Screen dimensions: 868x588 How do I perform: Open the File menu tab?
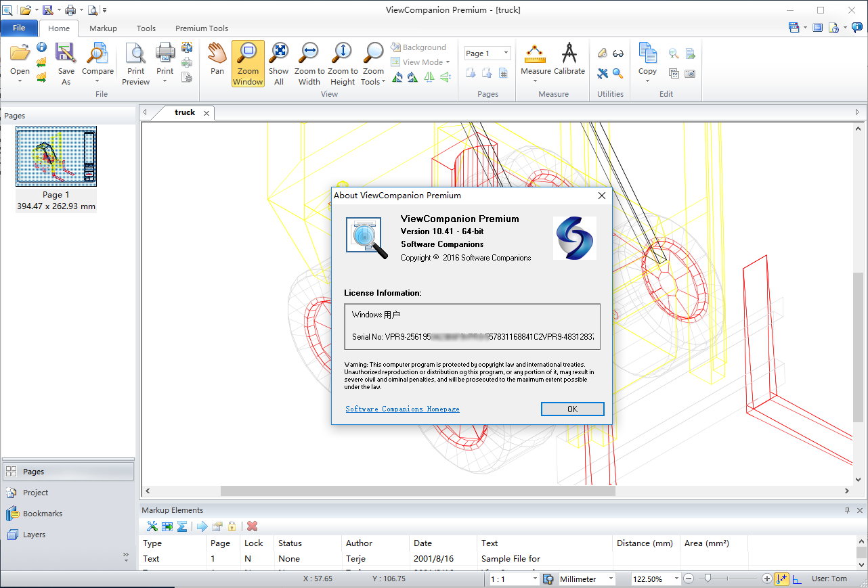coord(19,28)
